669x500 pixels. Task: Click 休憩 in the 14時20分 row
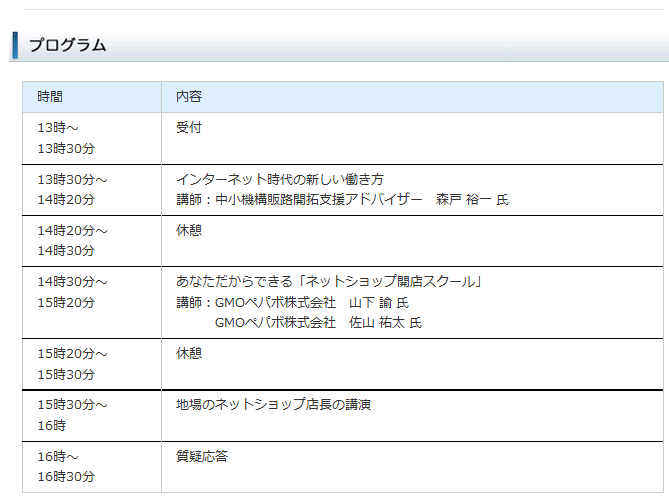(189, 230)
